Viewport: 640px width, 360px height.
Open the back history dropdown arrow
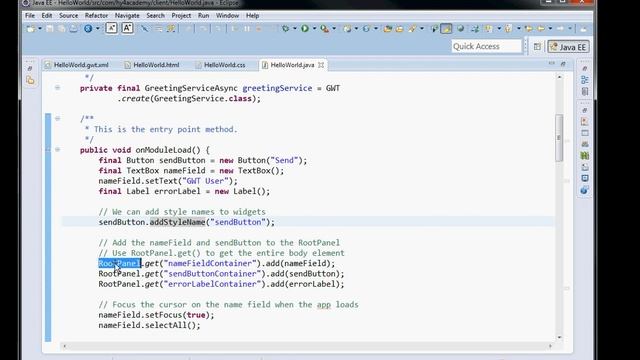pos(550,29)
